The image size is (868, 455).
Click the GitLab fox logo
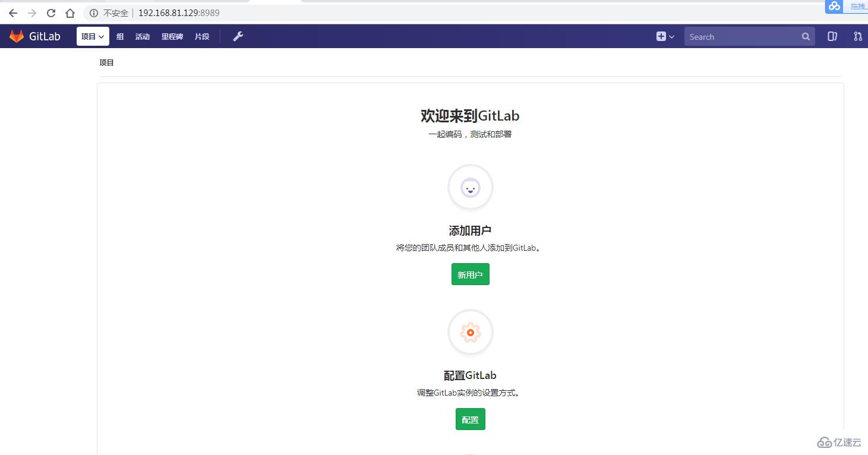(16, 36)
